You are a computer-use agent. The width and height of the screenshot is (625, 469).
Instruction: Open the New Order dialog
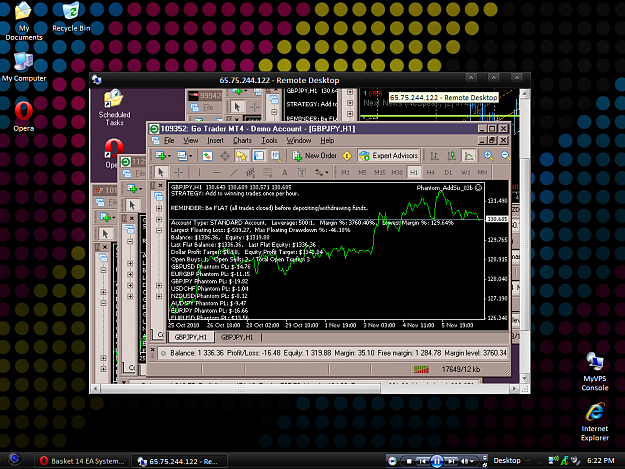click(x=314, y=156)
